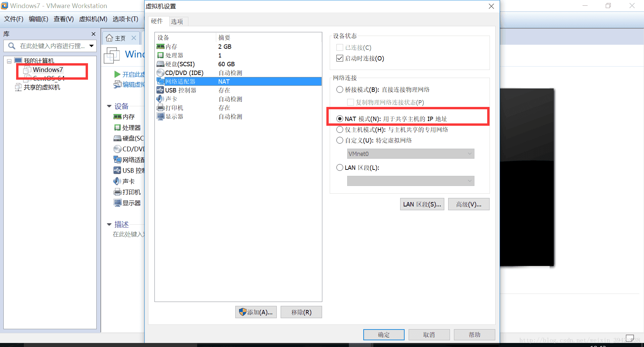Click the USB controller icon in the main window
This screenshot has width=644, height=347.
[117, 170]
